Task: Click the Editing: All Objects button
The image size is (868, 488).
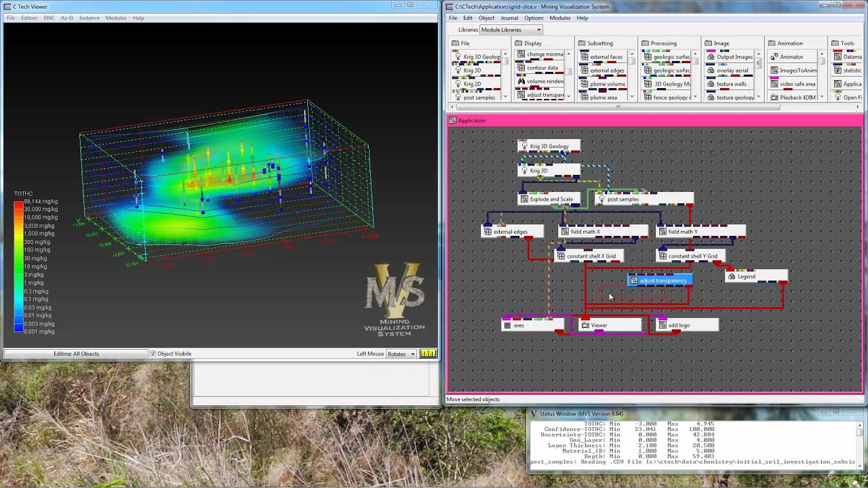Action: [76, 354]
